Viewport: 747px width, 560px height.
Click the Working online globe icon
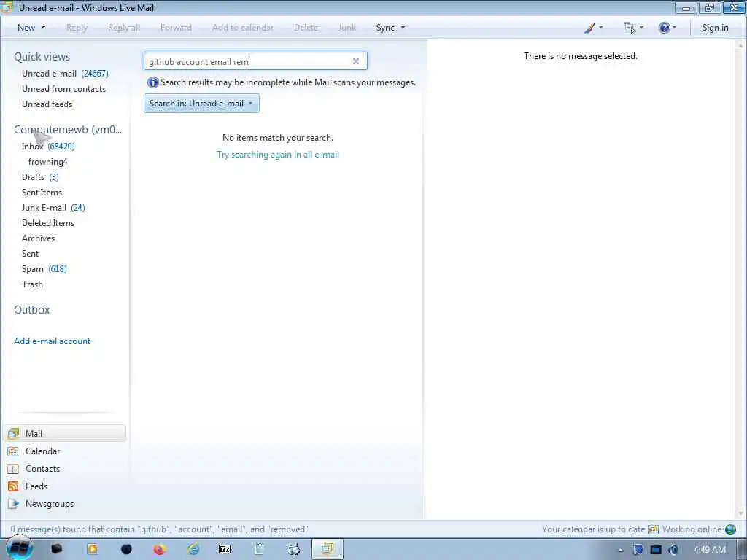[730, 529]
